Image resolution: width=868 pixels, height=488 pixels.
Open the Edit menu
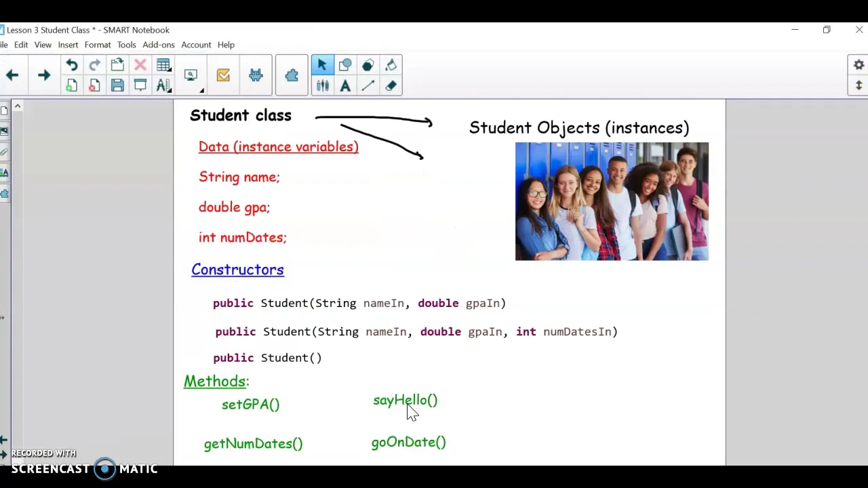(21, 45)
